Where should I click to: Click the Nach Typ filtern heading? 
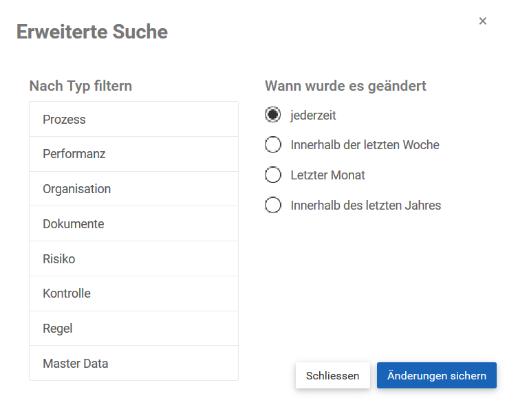pyautogui.click(x=80, y=86)
